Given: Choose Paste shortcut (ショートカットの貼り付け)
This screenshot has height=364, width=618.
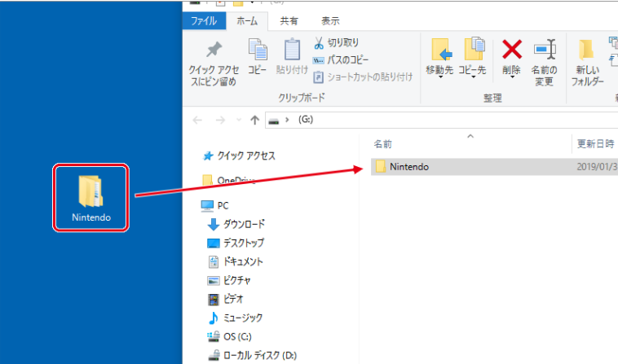Looking at the screenshot, I should pyautogui.click(x=363, y=77).
